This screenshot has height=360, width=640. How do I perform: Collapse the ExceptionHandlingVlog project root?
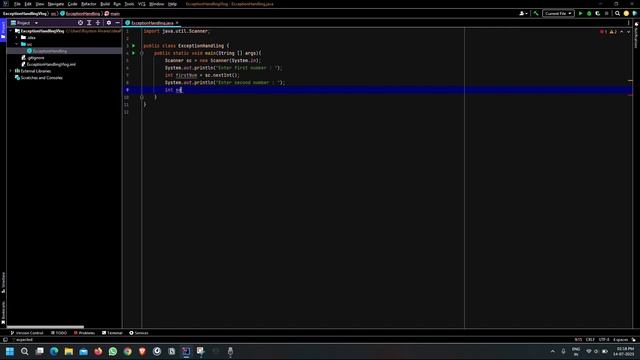11,31
